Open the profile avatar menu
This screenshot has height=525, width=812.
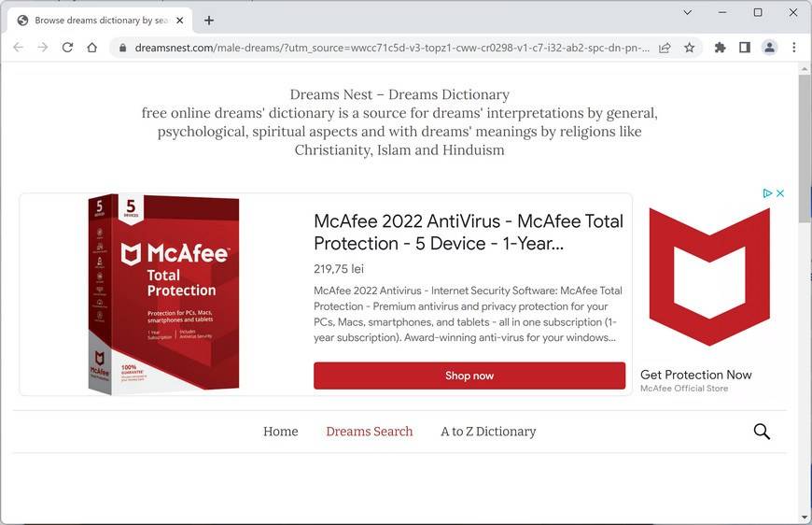point(770,48)
